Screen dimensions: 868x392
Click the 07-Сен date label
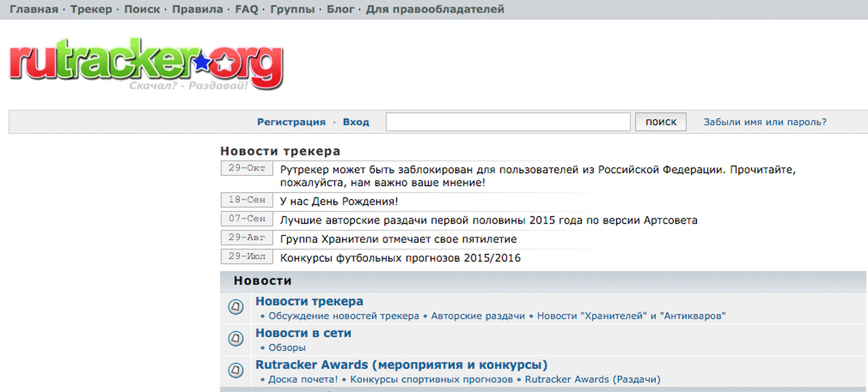[247, 219]
